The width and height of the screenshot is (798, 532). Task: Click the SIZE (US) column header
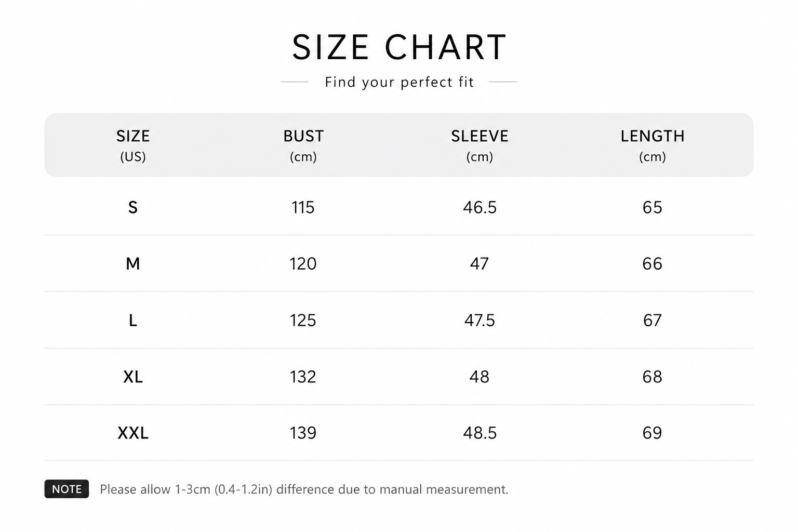[x=133, y=145]
